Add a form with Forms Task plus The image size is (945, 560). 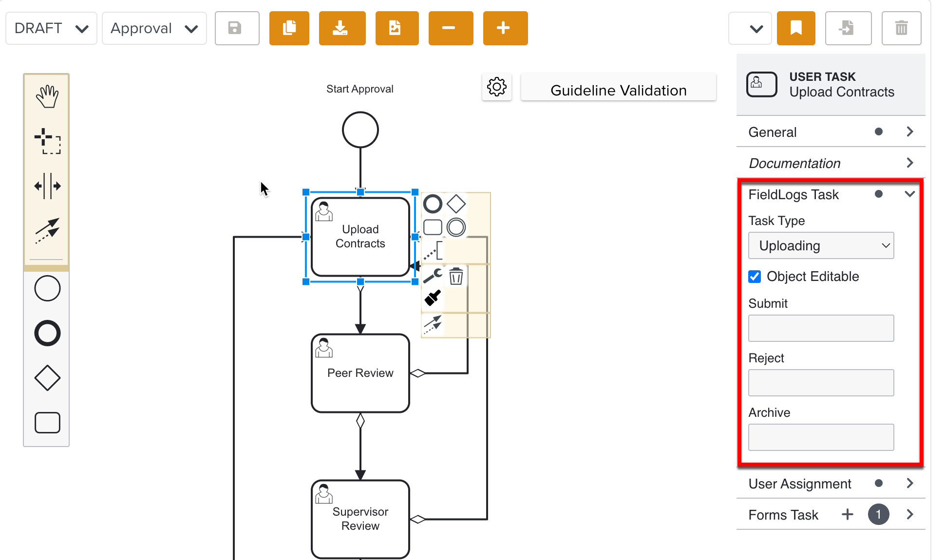point(847,515)
